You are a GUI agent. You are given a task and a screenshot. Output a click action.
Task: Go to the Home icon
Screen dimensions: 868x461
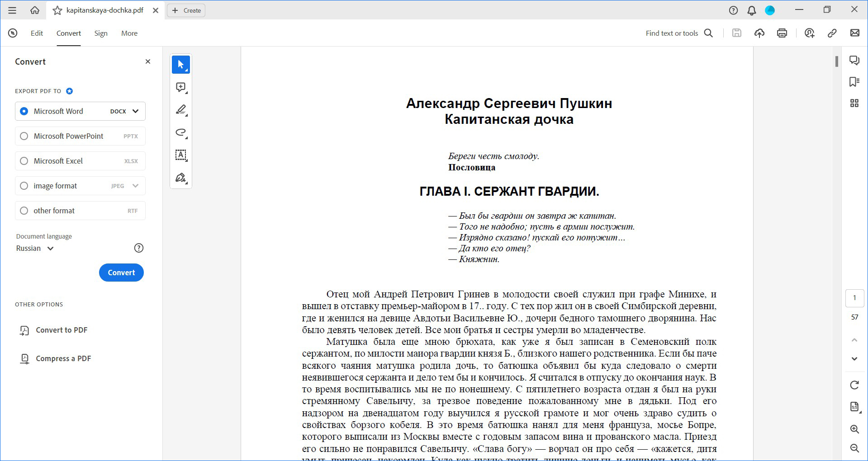35,10
